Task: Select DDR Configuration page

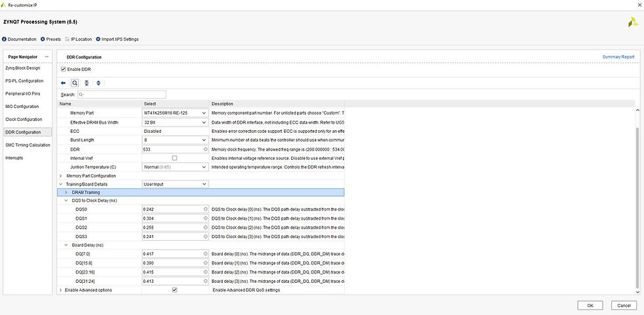Action: click(x=28, y=132)
